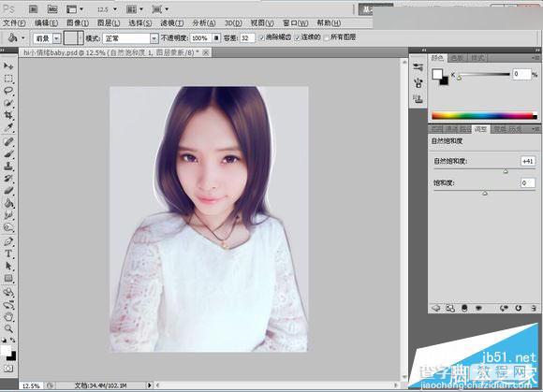
Task: Toggle clip to layer in adjustments panel
Action: pyautogui.click(x=464, y=308)
